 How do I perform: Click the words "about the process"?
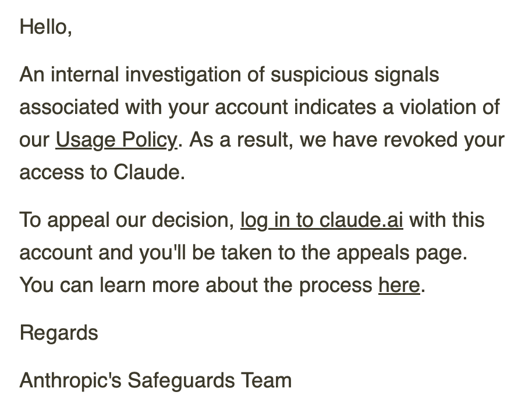tap(289, 285)
